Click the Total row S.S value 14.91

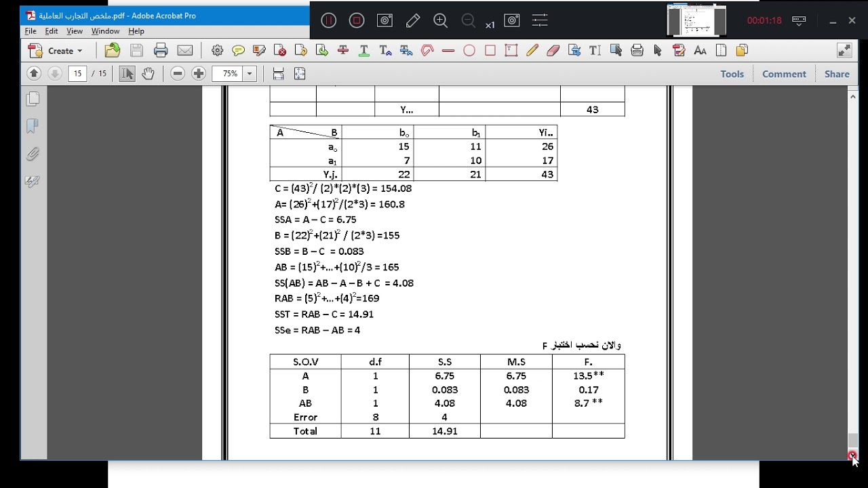444,431
